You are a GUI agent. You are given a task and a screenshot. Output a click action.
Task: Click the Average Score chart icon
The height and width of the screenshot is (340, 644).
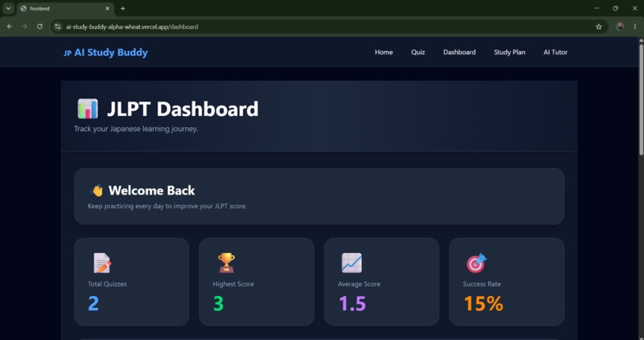coord(352,262)
